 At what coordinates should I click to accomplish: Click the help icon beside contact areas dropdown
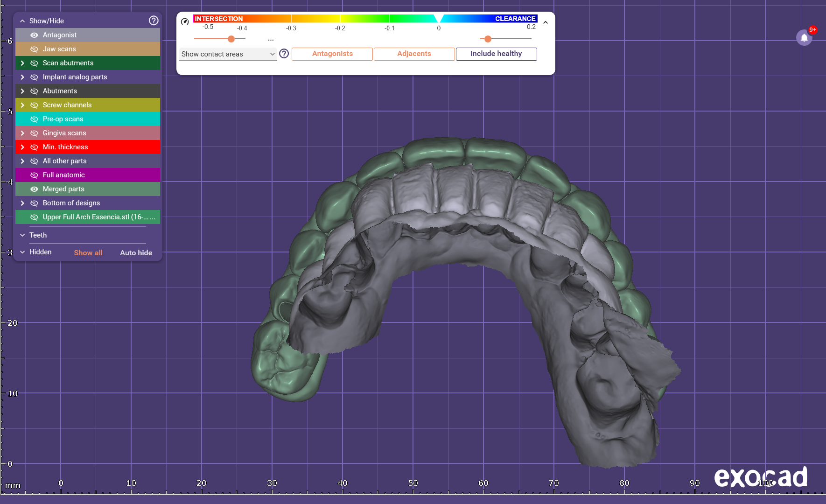[284, 54]
